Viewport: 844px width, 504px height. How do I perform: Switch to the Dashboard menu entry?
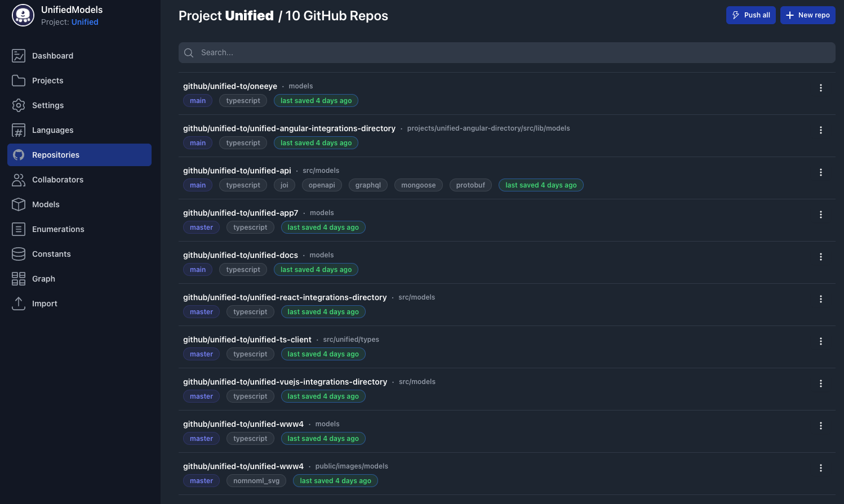pyautogui.click(x=53, y=55)
